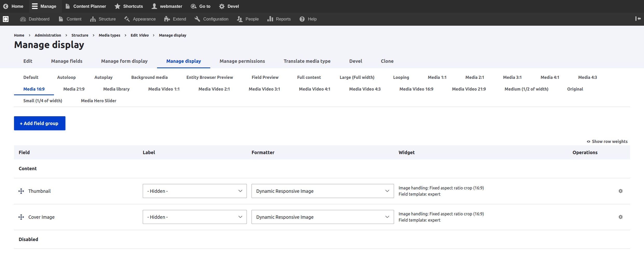Open the Cover Image formatter dropdown
The image size is (644, 253).
coord(322,217)
